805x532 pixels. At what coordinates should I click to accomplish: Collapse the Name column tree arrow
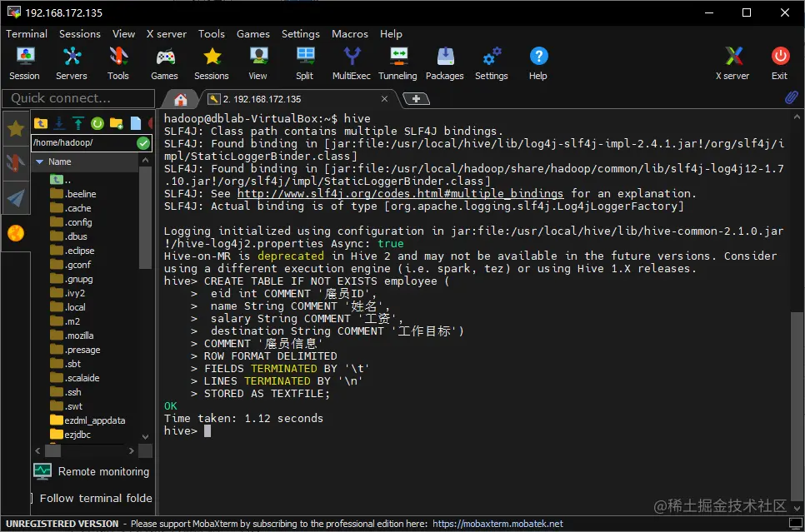click(39, 162)
